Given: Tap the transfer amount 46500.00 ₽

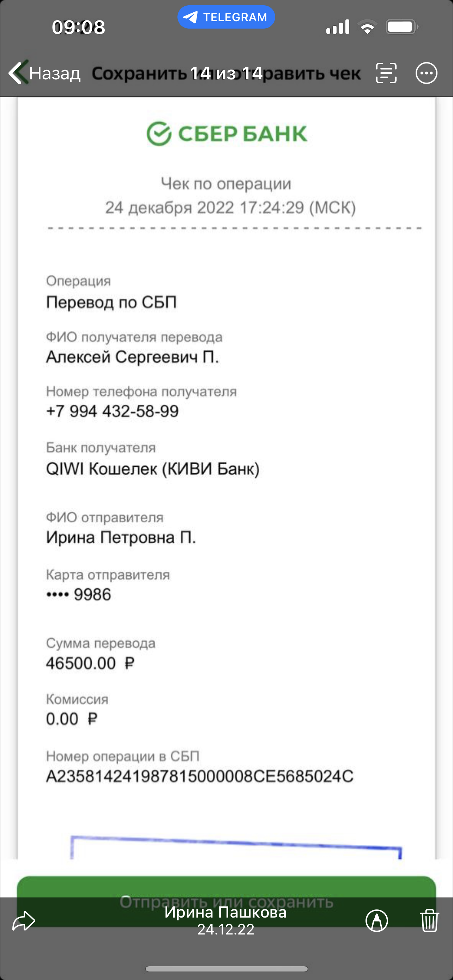Looking at the screenshot, I should click(x=90, y=664).
